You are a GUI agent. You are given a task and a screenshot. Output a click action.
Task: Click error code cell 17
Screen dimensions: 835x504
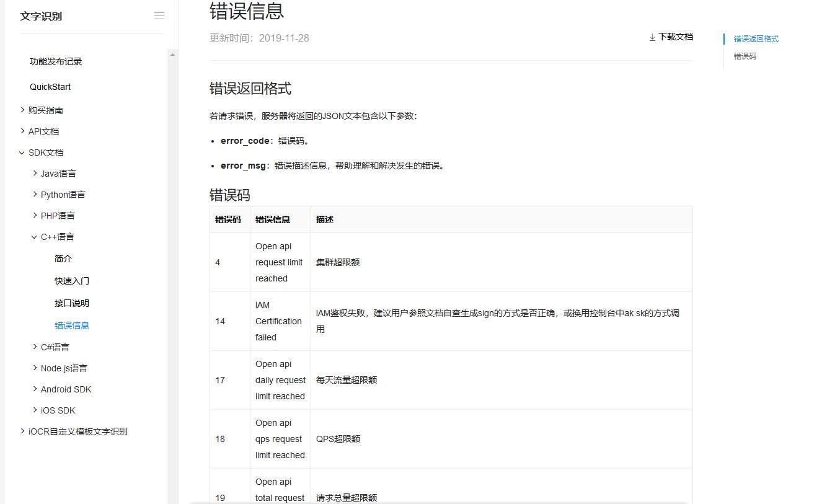(x=230, y=380)
